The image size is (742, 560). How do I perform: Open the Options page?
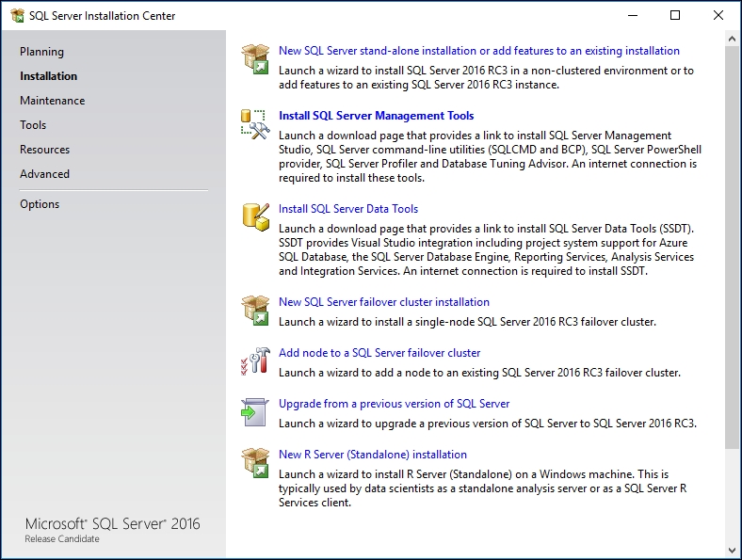point(40,204)
